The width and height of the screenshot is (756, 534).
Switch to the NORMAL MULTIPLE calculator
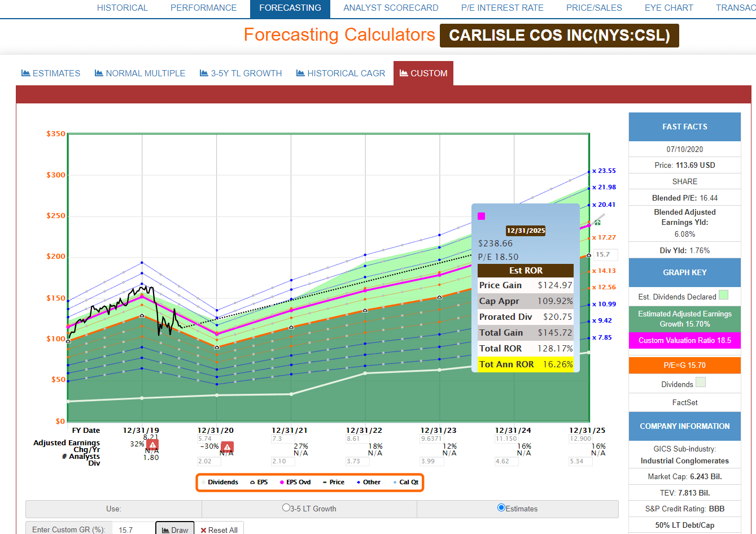click(x=140, y=73)
